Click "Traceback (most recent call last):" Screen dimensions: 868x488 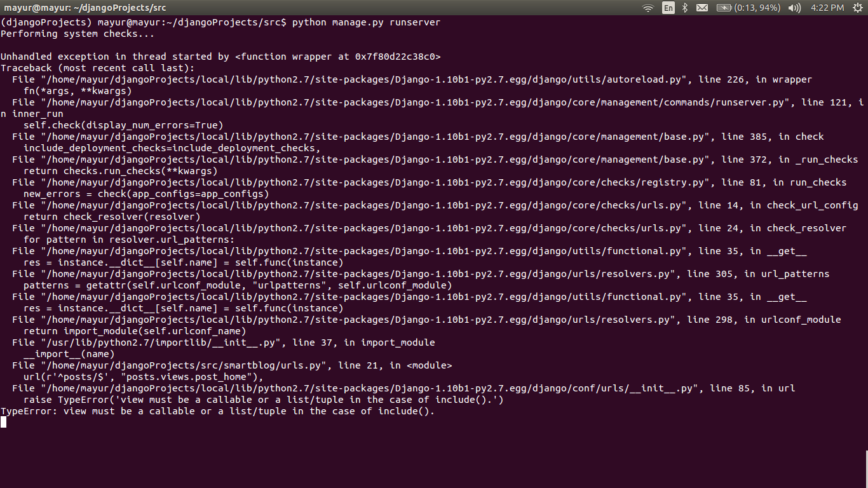coord(98,68)
